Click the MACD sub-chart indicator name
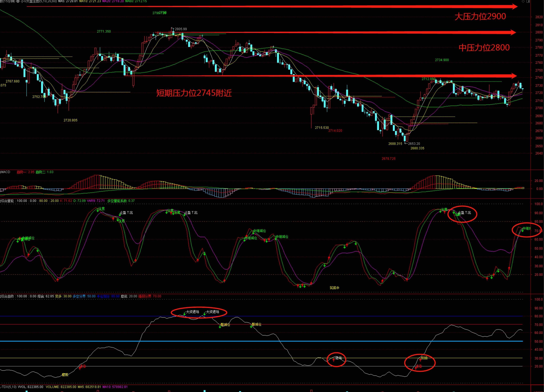This screenshot has width=544, height=392. [x=5, y=172]
